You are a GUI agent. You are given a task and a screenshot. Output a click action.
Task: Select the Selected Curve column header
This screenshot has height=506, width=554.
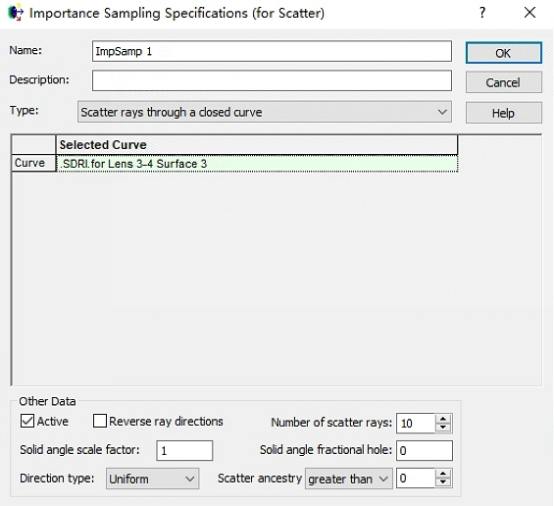tap(257, 145)
